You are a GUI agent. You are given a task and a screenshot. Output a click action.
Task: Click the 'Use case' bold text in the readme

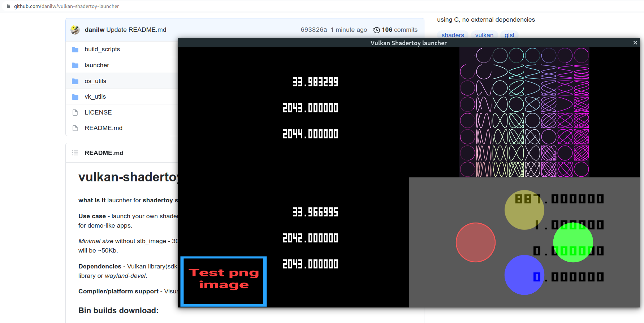(92, 216)
